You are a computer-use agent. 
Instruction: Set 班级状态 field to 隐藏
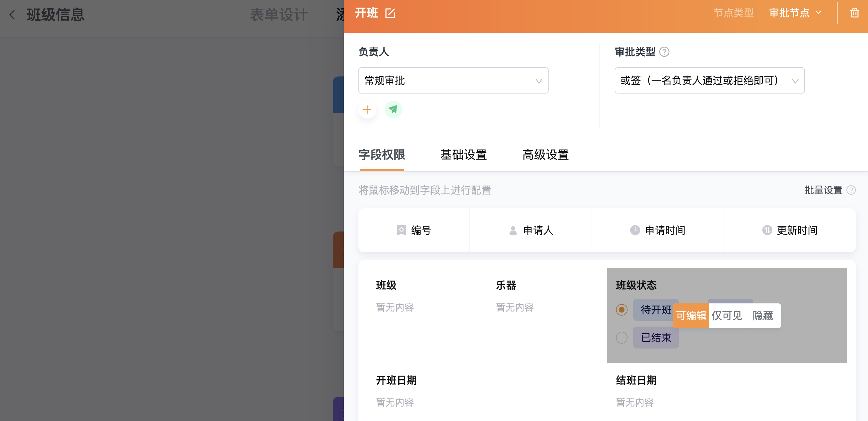point(763,316)
